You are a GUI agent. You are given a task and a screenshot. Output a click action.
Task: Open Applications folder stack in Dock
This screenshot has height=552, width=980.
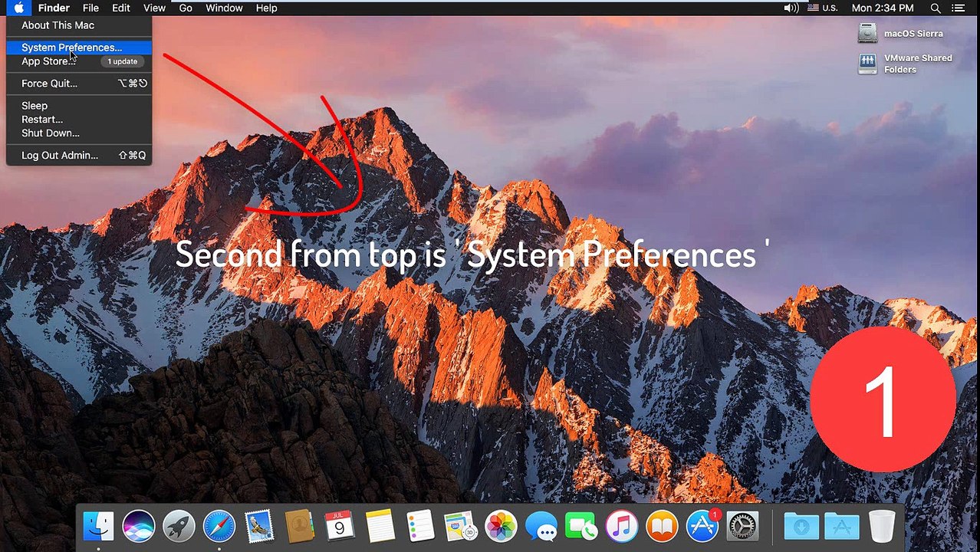point(841,527)
